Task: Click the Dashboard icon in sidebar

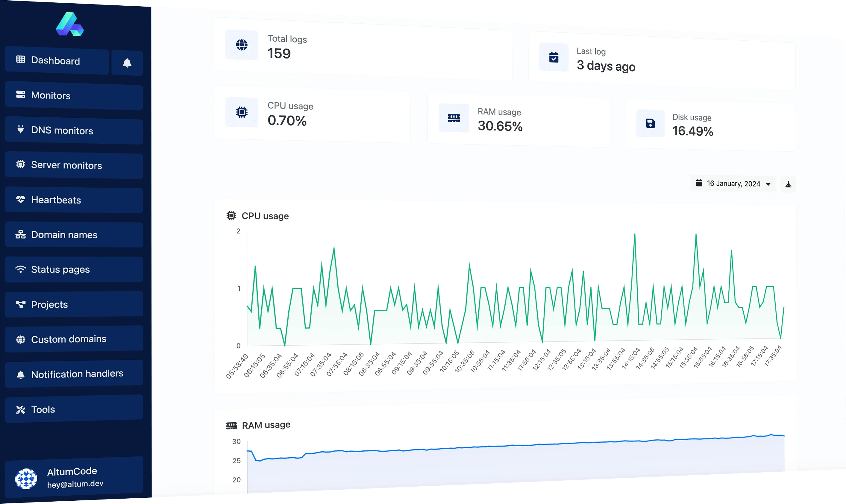Action: 20,60
